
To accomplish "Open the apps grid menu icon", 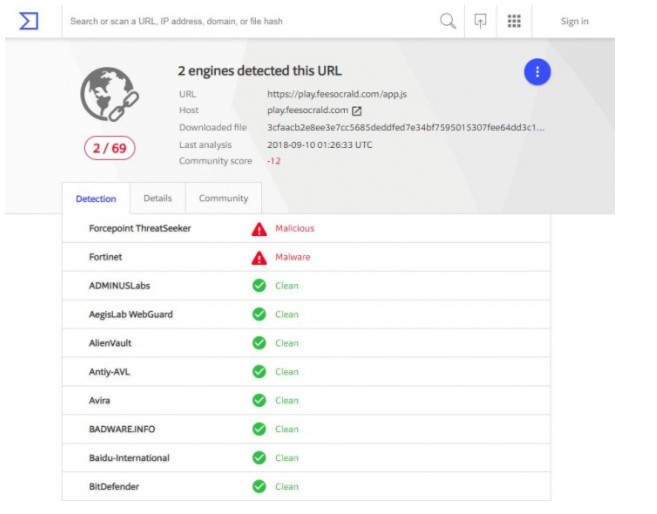I will tap(514, 21).
